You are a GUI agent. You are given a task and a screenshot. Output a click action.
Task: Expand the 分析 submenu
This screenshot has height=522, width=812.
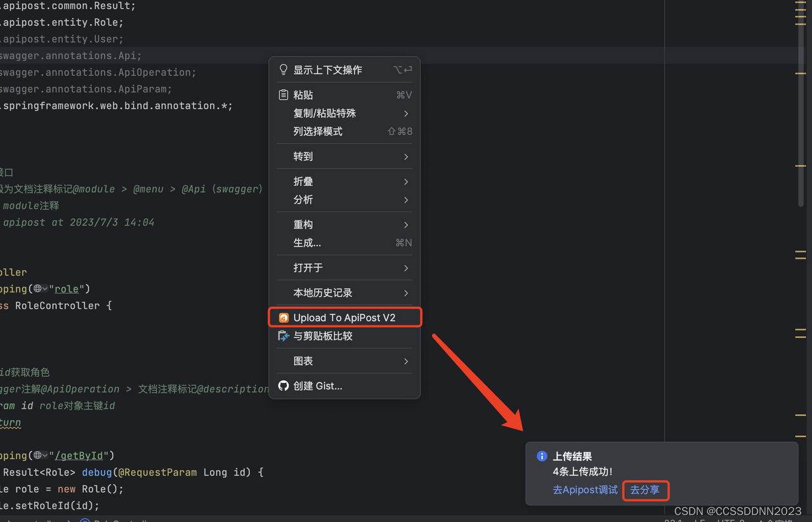(x=344, y=200)
